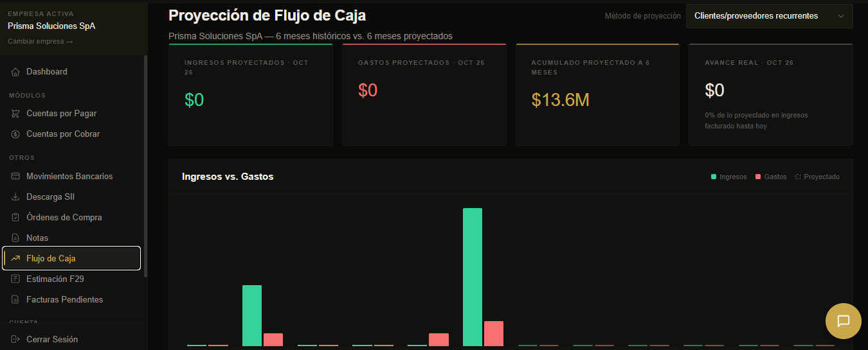Click the red Gastos legend swatch
868x350 pixels.
[758, 177]
